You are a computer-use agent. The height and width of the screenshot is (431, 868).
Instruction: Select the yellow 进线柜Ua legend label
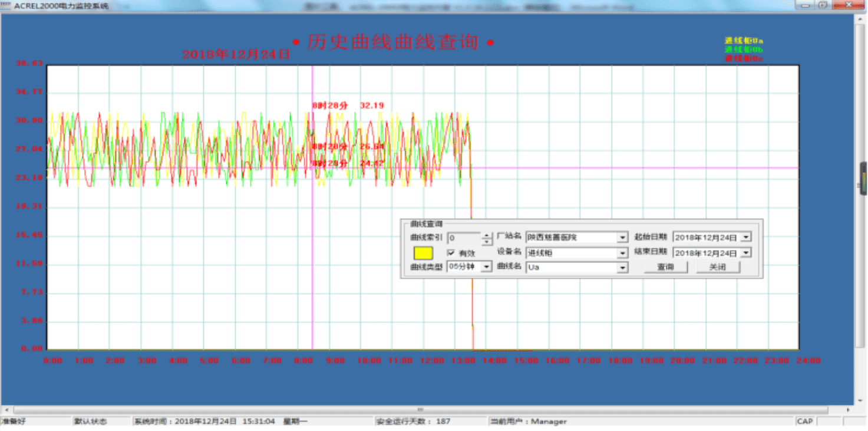click(x=744, y=41)
